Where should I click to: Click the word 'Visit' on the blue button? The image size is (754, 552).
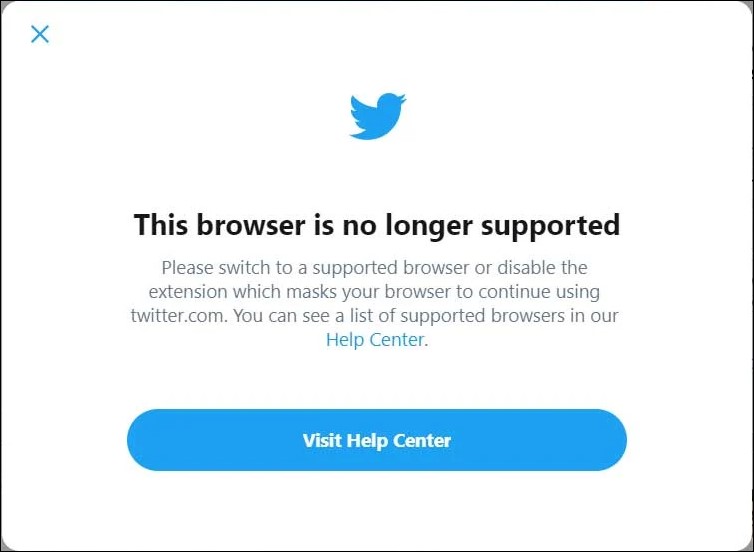(x=322, y=440)
